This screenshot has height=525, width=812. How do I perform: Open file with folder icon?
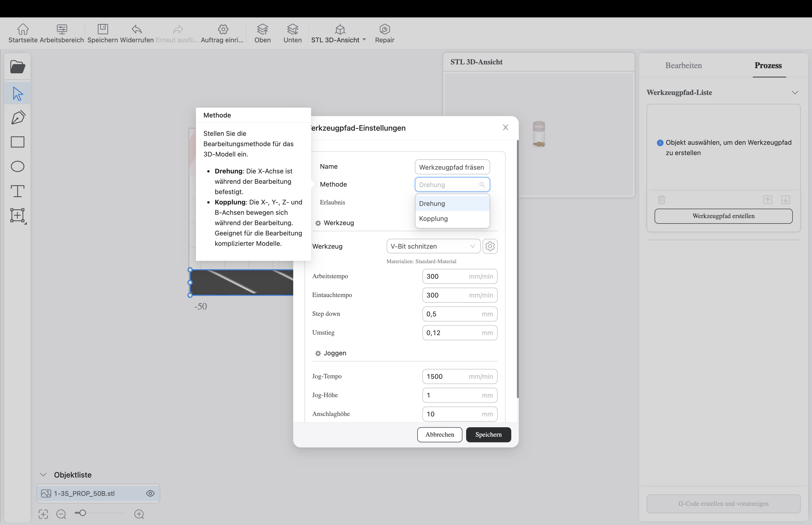(17, 67)
